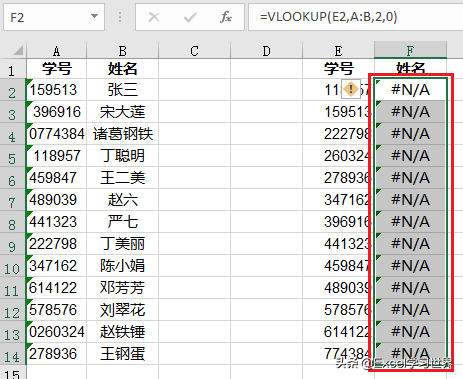Open the Name Box dropdown arrow
Image resolution: width=463 pixels, height=379 pixels.
pyautogui.click(x=94, y=16)
